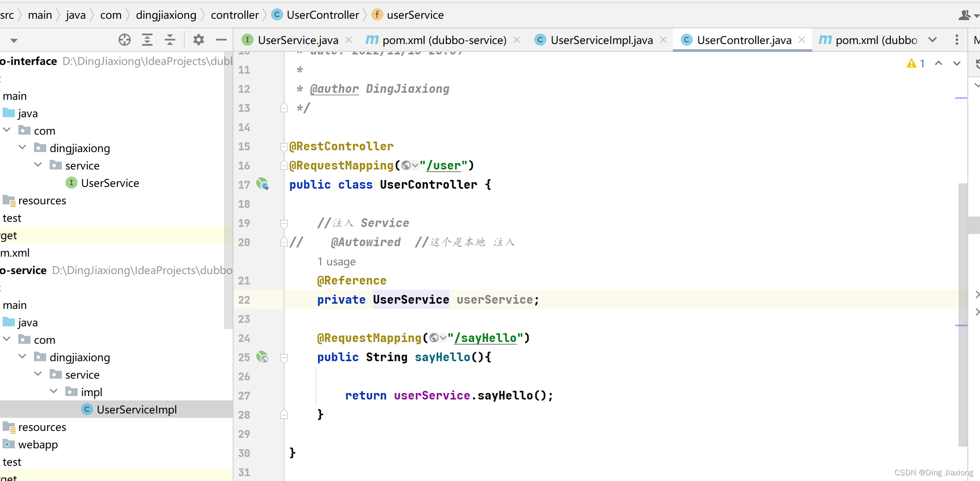Go to next highlighted error arrow
This screenshot has height=481, width=980.
(x=957, y=64)
